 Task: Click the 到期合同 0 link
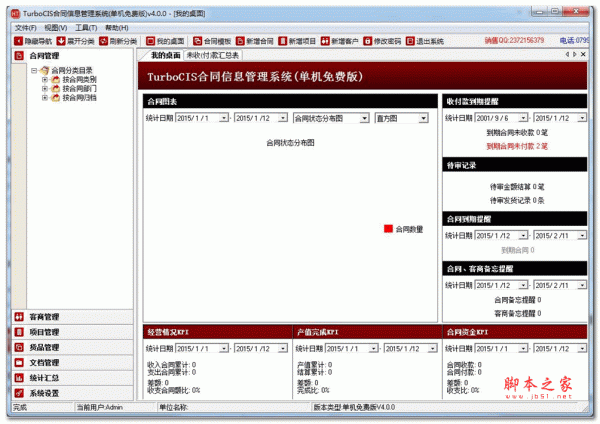click(x=518, y=250)
